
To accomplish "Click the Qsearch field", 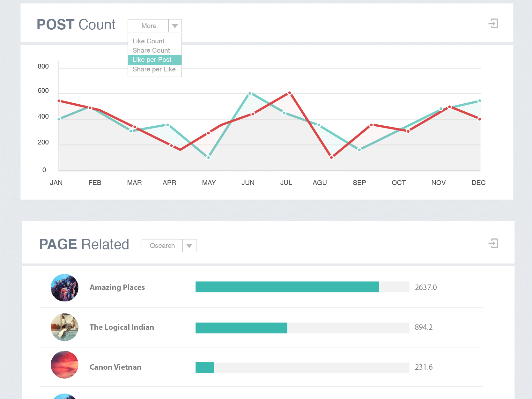I will pyautogui.click(x=162, y=246).
